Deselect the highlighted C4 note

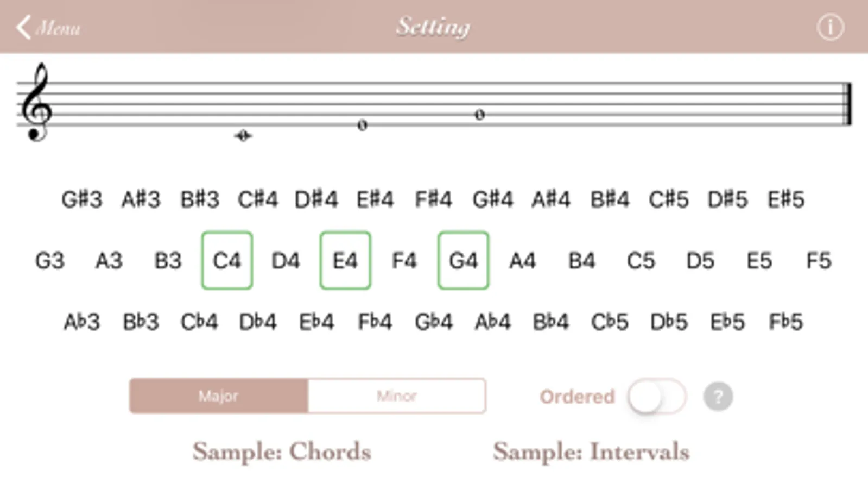click(227, 260)
